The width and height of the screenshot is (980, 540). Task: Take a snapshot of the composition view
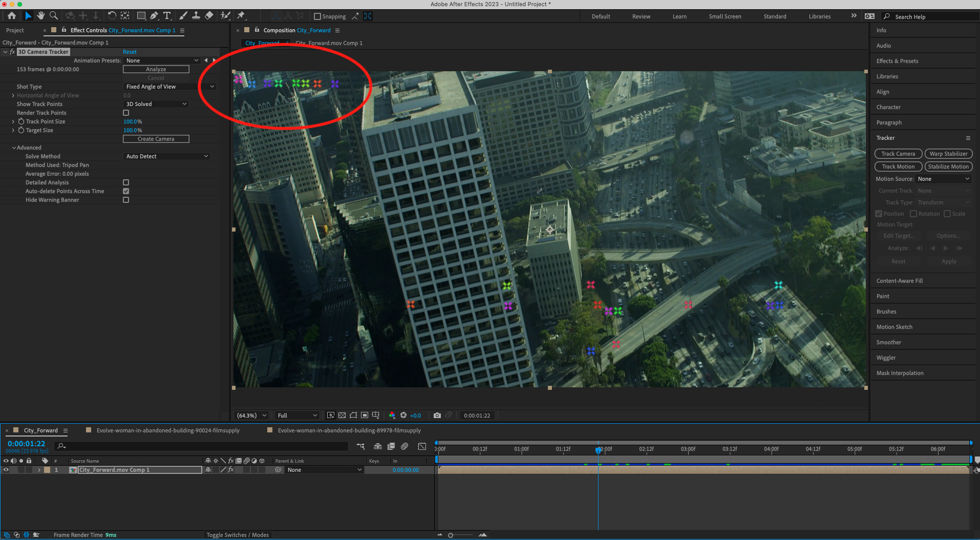point(437,415)
